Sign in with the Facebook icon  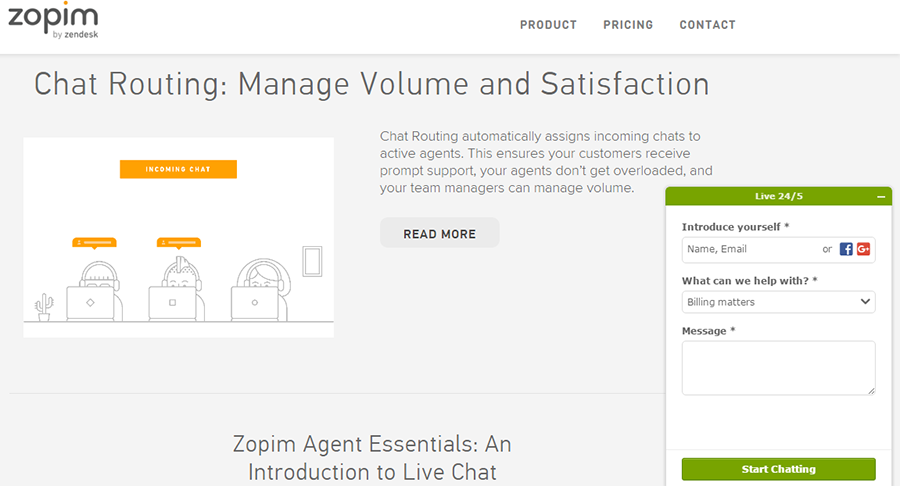[846, 249]
